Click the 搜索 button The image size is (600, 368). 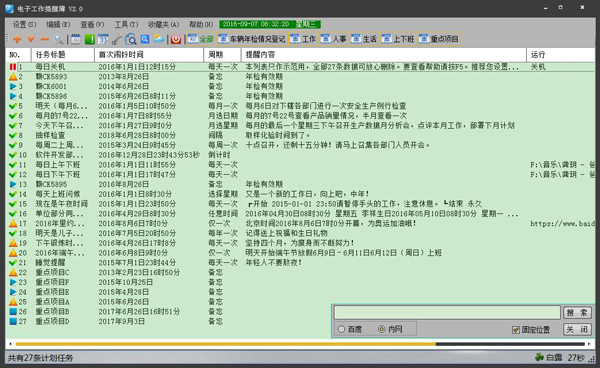pos(577,313)
